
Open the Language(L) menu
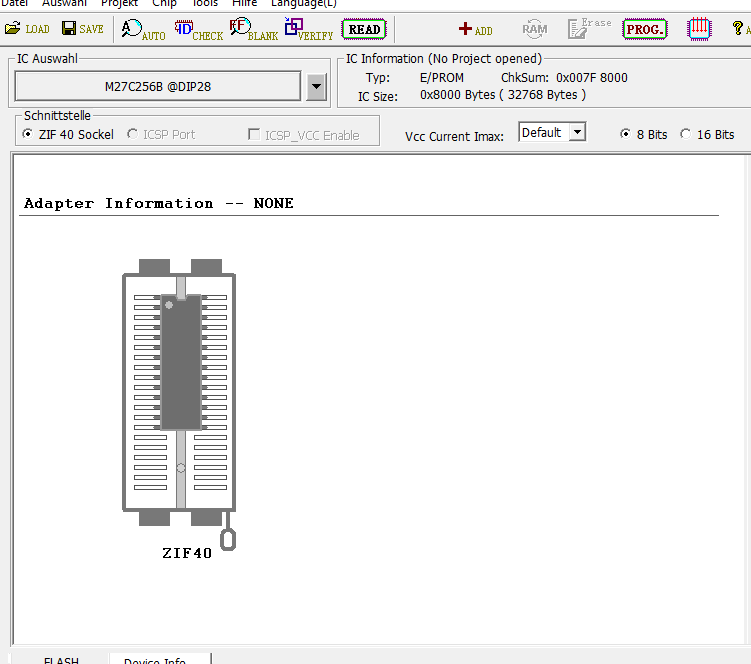tap(303, 3)
